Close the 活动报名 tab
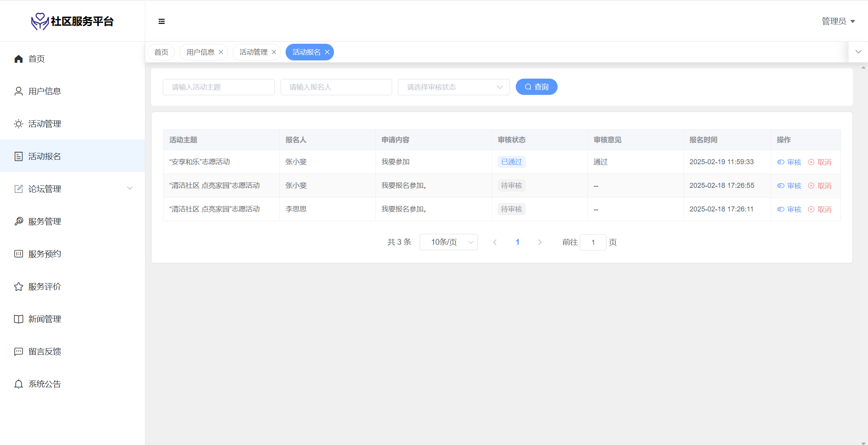The image size is (868, 445). click(x=327, y=52)
